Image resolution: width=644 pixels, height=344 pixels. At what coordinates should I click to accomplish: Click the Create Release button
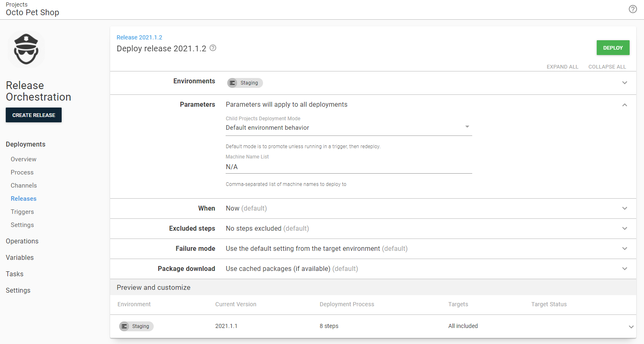pyautogui.click(x=34, y=115)
